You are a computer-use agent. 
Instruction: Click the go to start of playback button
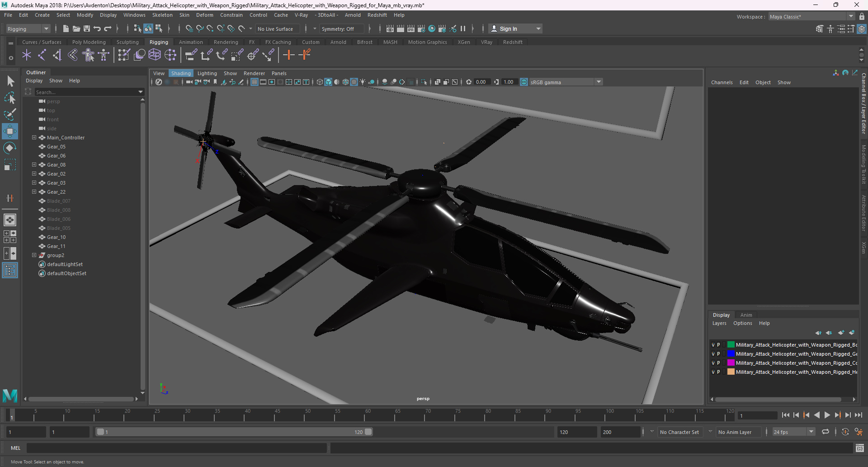(786, 415)
